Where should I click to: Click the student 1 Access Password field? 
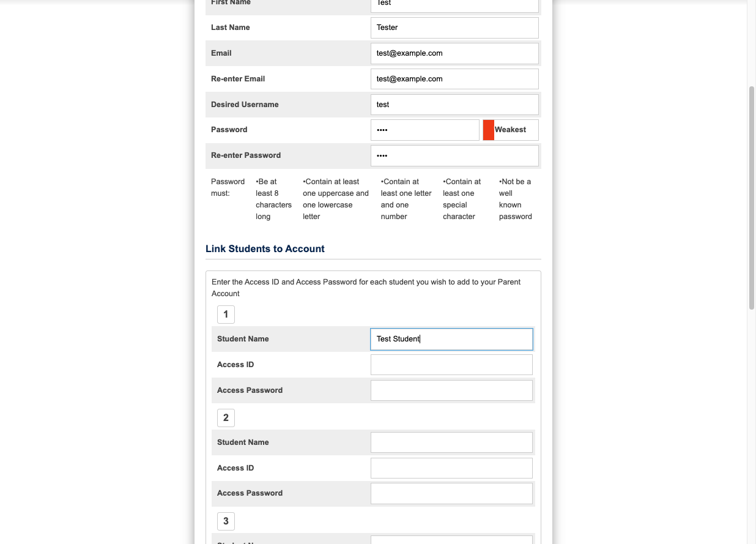pos(451,390)
